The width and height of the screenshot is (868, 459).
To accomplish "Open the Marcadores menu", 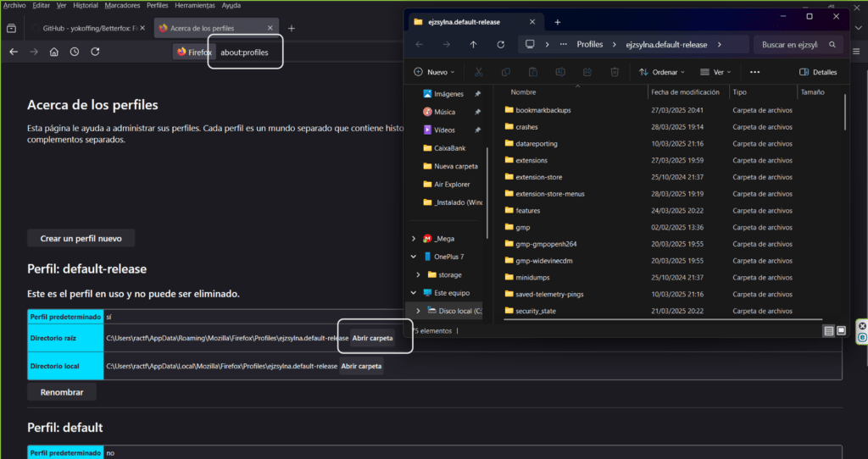I will pyautogui.click(x=122, y=5).
